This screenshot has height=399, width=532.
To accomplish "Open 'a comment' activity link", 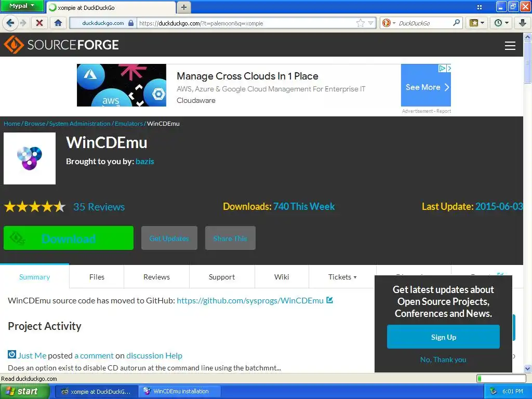I will point(94,355).
